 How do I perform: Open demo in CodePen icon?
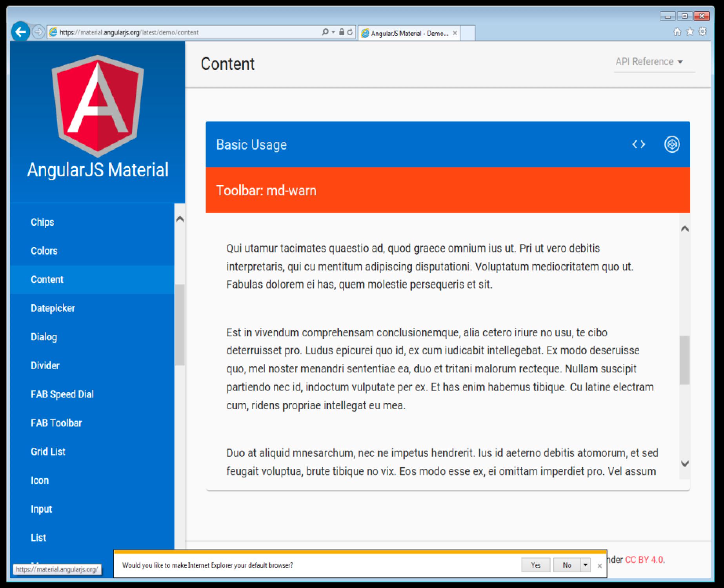pyautogui.click(x=672, y=144)
